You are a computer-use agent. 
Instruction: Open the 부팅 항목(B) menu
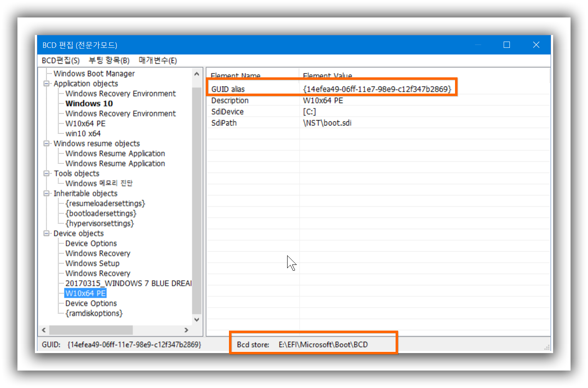109,61
